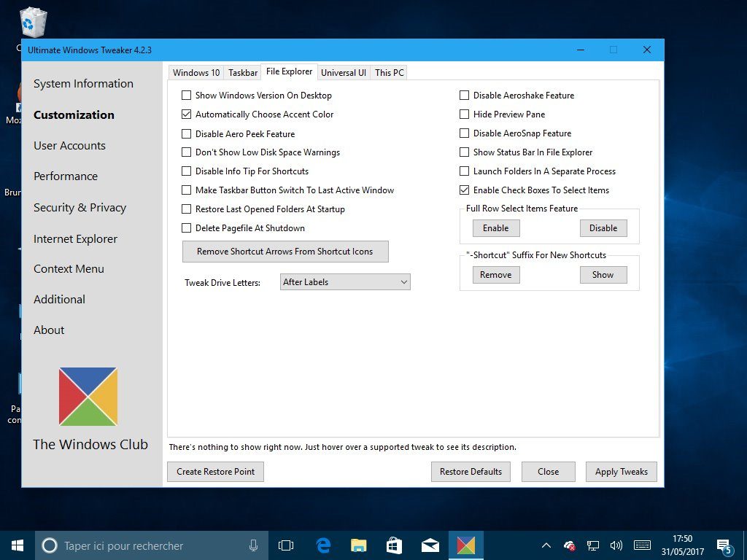Screen dimensions: 747x560
Task: Click The Windows Club text link
Action: point(90,444)
